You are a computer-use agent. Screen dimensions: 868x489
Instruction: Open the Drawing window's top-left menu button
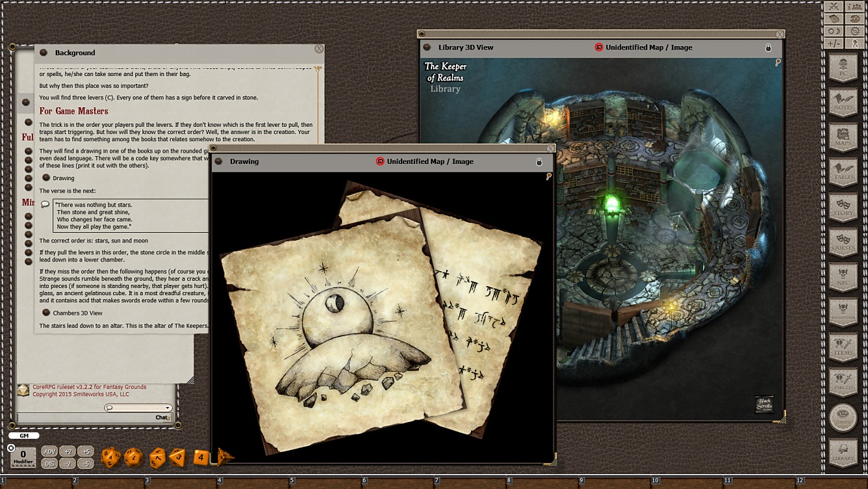(219, 161)
